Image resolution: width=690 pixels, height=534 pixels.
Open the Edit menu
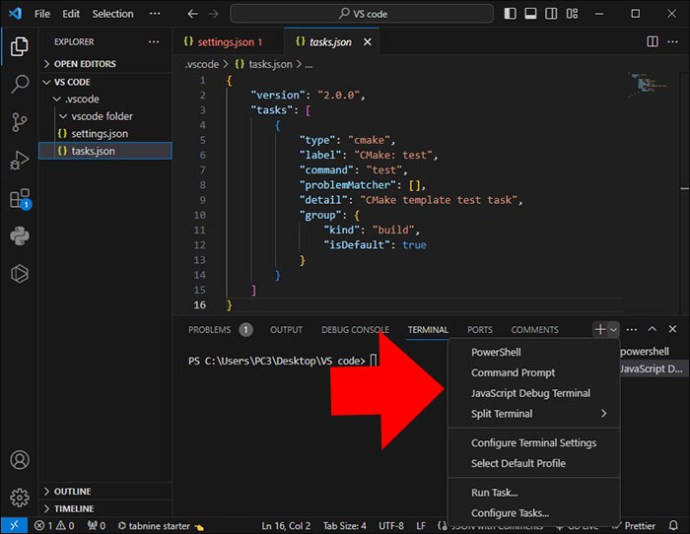coord(71,14)
